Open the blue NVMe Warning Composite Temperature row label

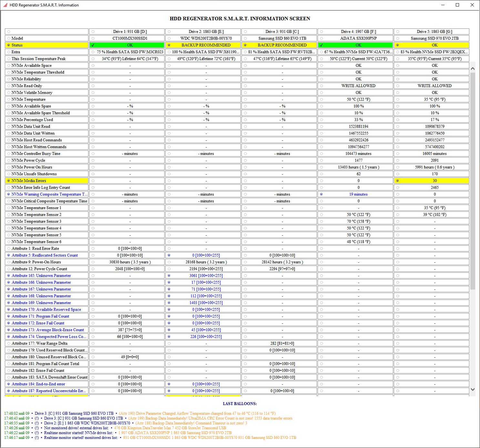[x=50, y=194]
